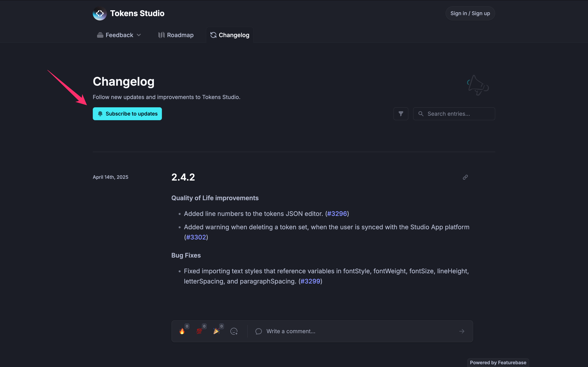Screen dimensions: 588x367
Task: Click Sign in / Sign up button
Action: click(x=470, y=13)
